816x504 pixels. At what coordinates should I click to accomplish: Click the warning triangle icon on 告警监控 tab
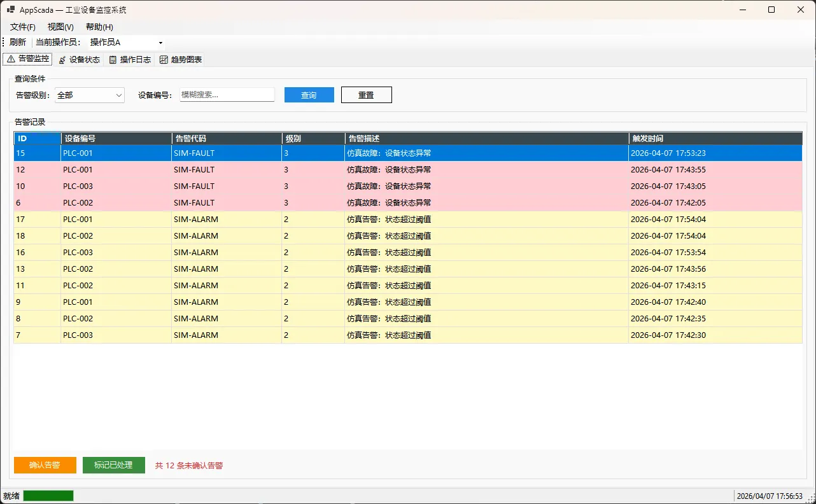[x=11, y=59]
